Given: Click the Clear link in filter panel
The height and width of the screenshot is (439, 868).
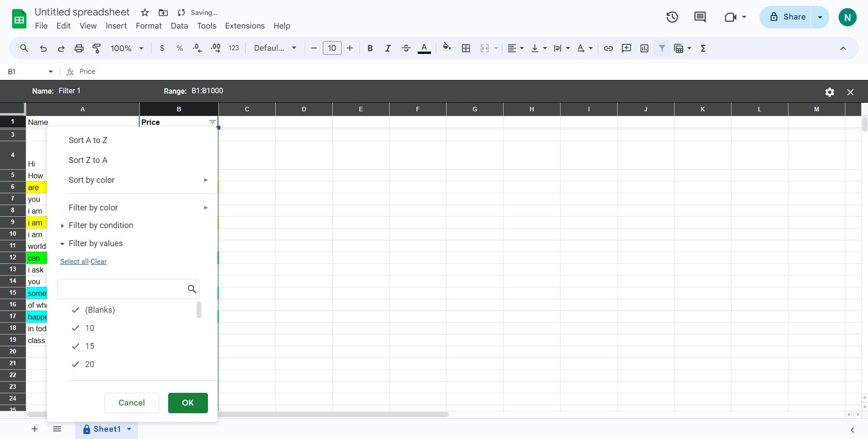Looking at the screenshot, I should point(99,261).
